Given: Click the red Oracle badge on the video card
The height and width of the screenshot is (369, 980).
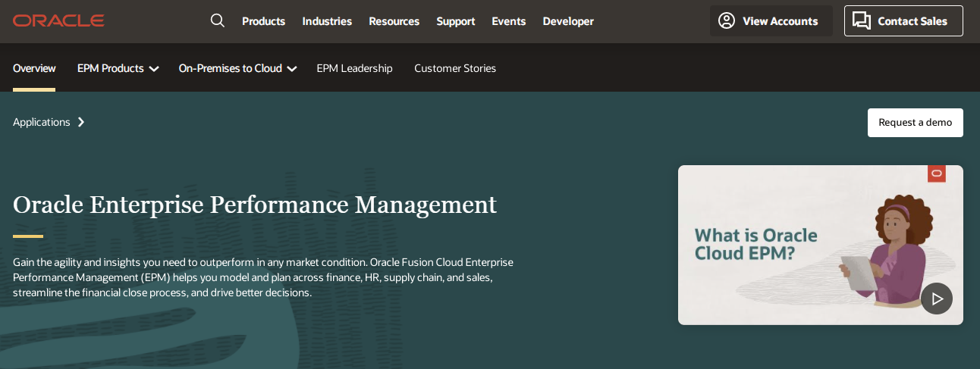Looking at the screenshot, I should [x=937, y=174].
